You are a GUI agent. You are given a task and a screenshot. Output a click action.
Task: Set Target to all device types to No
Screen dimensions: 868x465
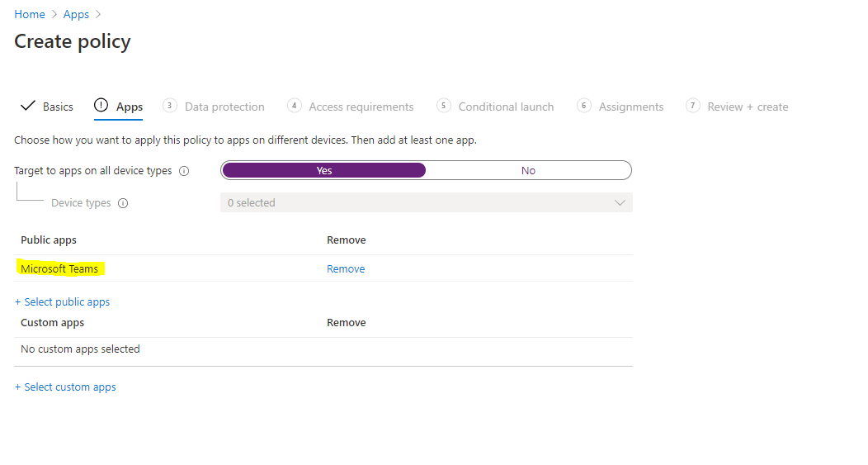pos(528,170)
